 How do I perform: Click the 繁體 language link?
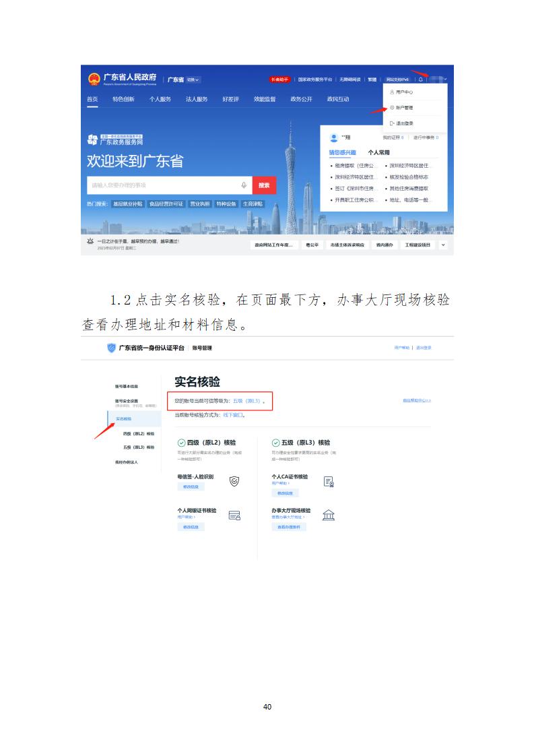tap(372, 80)
